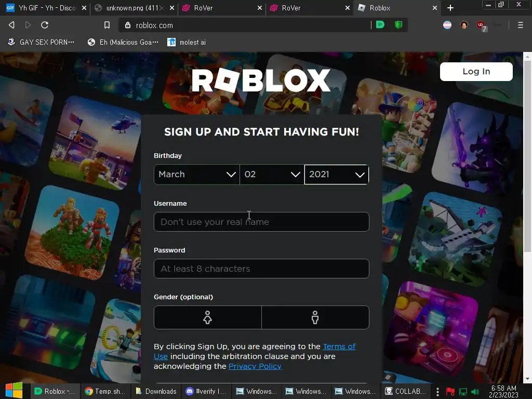532x399 pixels.
Task: Select the male gender icon button
Action: [x=315, y=317]
